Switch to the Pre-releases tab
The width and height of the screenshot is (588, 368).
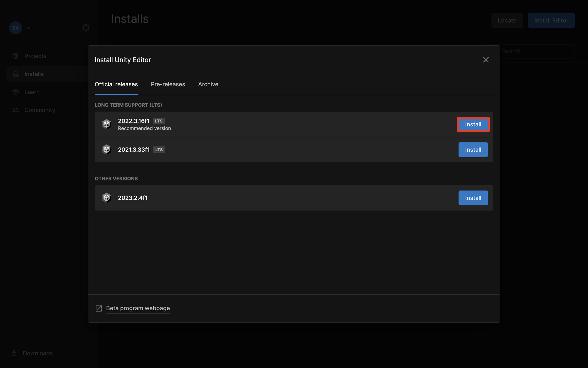[x=168, y=84]
